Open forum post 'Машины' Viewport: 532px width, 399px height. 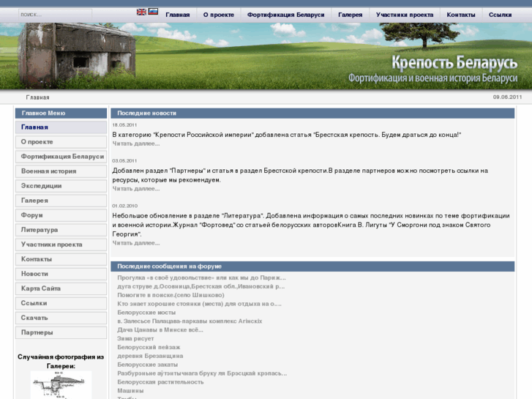click(130, 391)
